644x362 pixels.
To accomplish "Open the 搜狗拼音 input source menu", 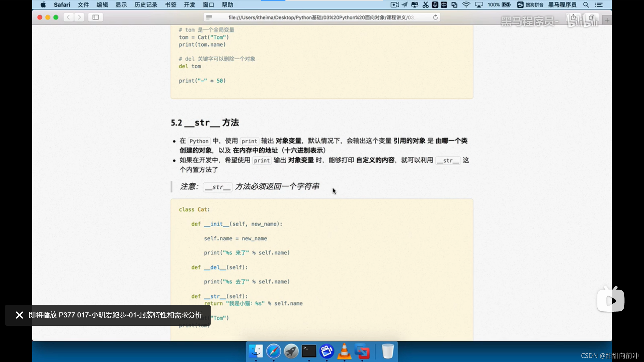I will (x=530, y=5).
